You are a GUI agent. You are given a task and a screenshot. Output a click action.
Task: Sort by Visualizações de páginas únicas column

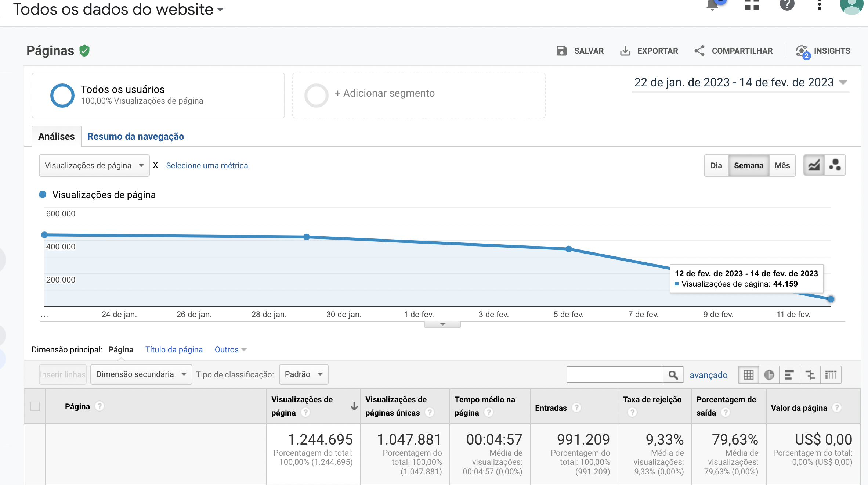click(396, 406)
